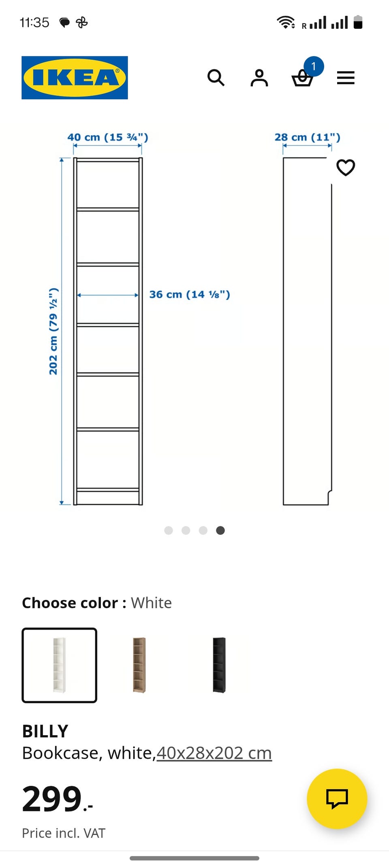Image resolution: width=389 pixels, height=868 pixels.
Task: Open the user account profile icon
Action: click(259, 78)
